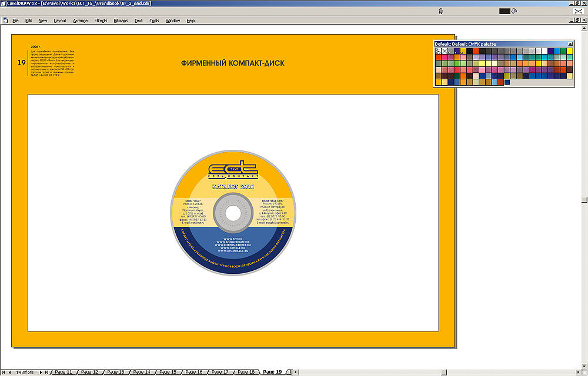Pick the bright yellow swatch ending first row
Screen dimensions: 588x376
pyautogui.click(x=570, y=51)
